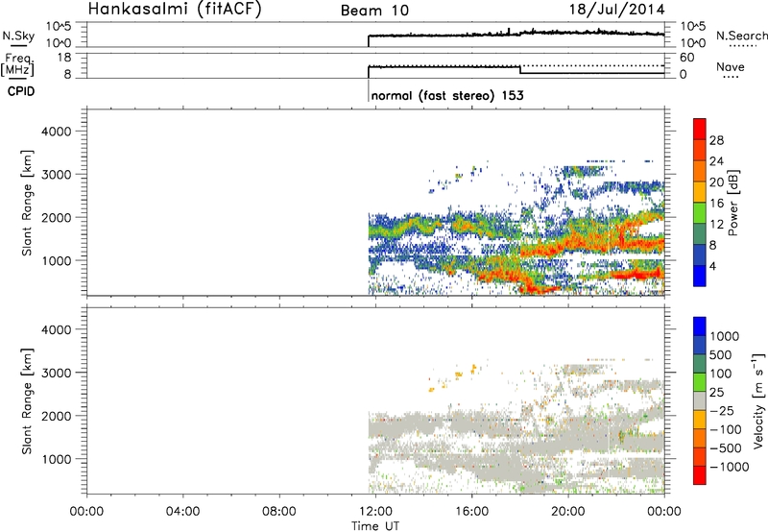Click the 'Time UT' axis title
The height and width of the screenshot is (532, 768).
375,526
